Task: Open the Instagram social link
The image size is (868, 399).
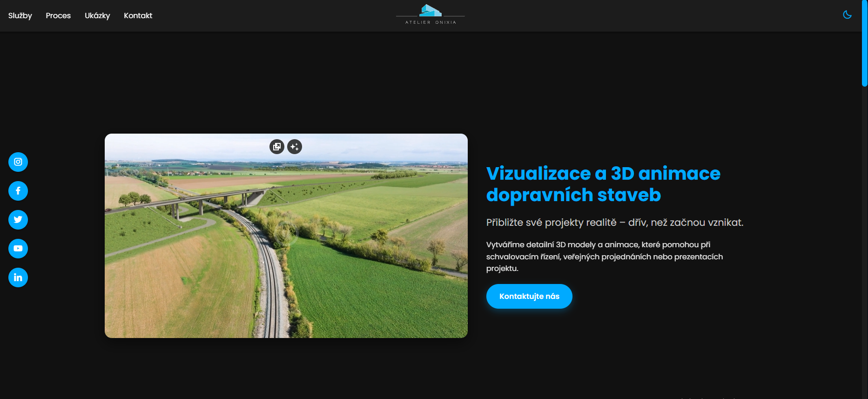Action: (18, 162)
